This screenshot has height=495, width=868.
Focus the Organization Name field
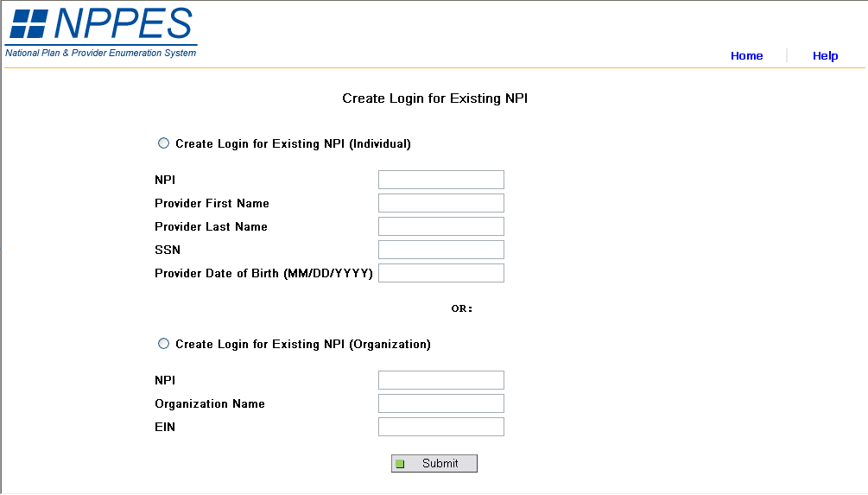441,403
